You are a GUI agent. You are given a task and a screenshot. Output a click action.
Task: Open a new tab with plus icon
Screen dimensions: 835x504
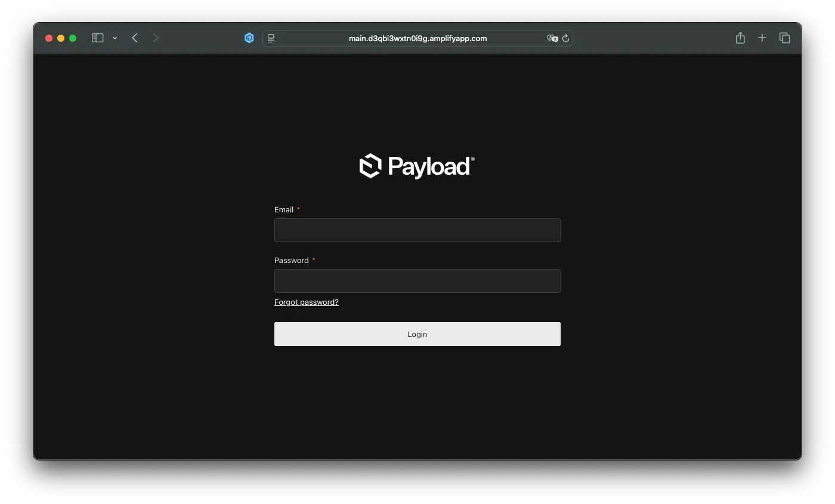[x=762, y=38]
